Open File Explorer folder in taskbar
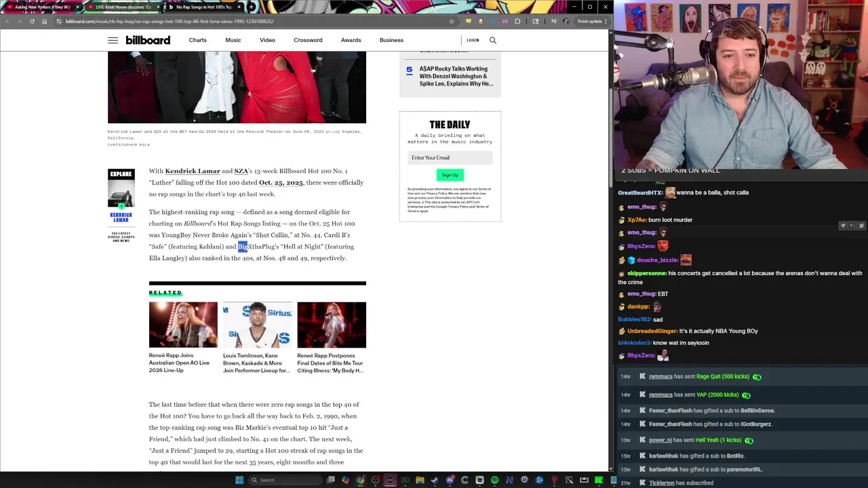This screenshot has height=488, width=868. click(420, 480)
